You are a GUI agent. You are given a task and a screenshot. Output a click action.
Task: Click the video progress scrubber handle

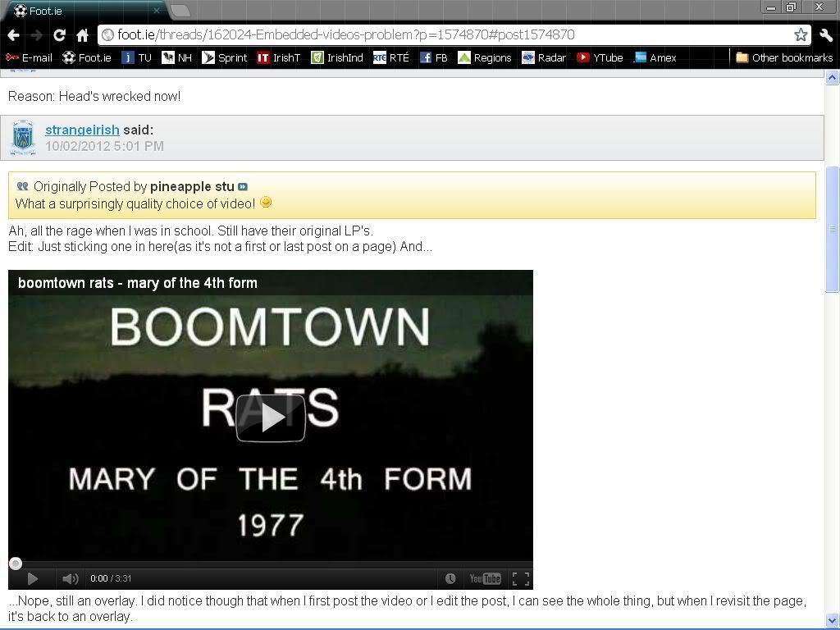click(16, 564)
